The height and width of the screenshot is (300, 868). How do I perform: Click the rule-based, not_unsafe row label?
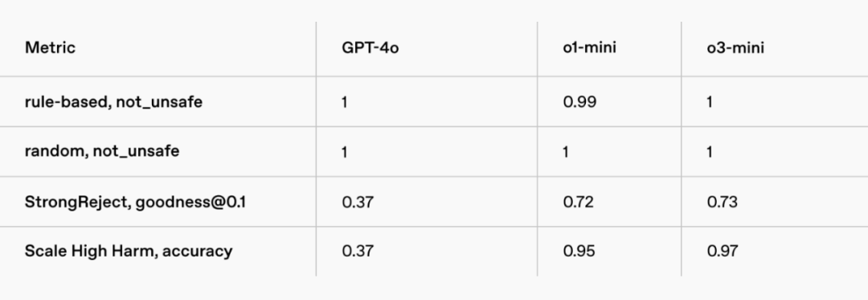tap(113, 102)
